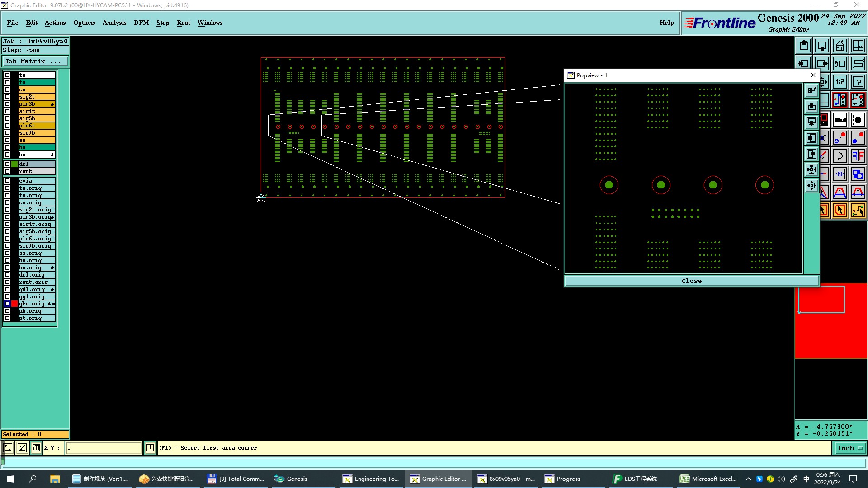Screen dimensions: 868x488
Task: Toggle the gko.orig layer checkbox
Action: 7,304
